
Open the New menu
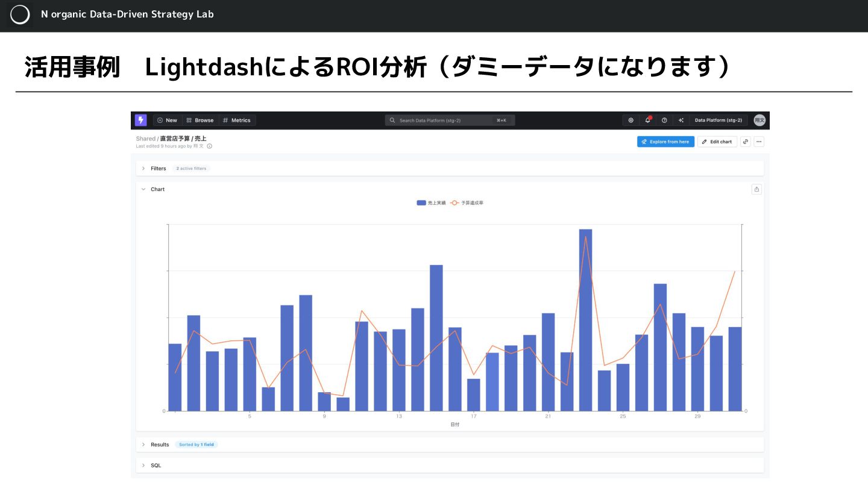[168, 120]
